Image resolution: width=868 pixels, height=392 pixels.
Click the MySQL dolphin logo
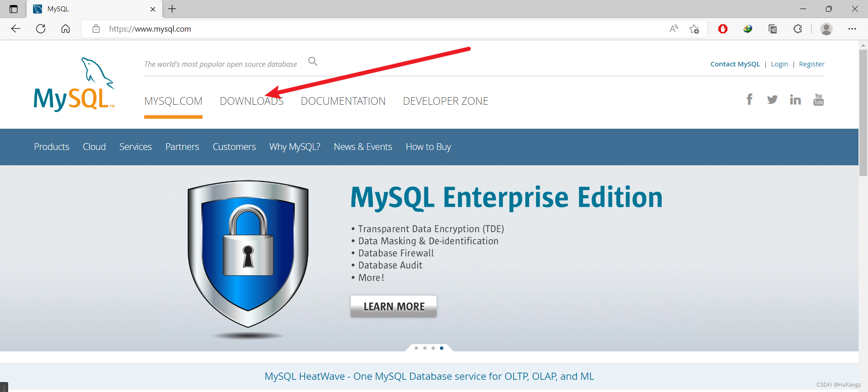click(74, 84)
